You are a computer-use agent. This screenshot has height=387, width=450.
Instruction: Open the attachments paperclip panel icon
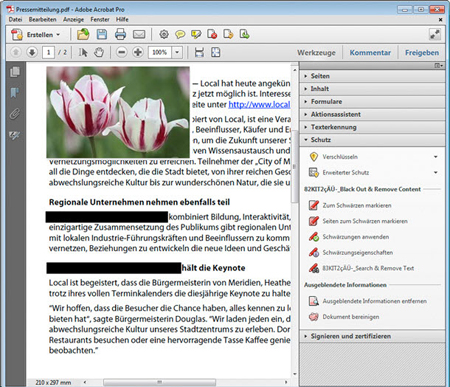pos(15,114)
